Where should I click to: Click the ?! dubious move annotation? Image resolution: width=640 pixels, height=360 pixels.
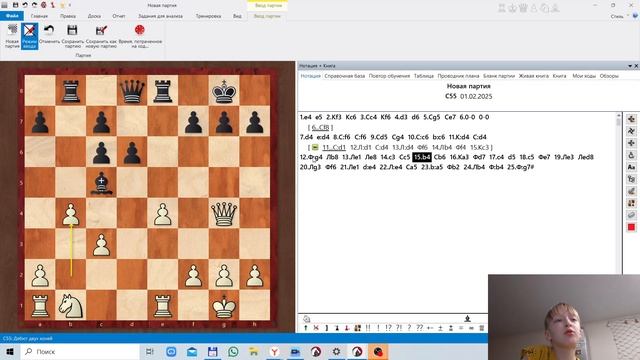(399, 328)
